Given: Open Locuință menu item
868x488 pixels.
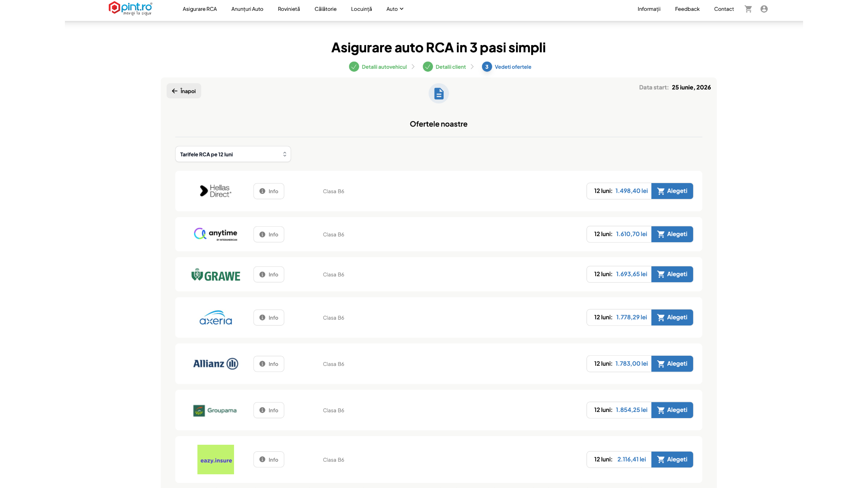Looking at the screenshot, I should tap(361, 9).
